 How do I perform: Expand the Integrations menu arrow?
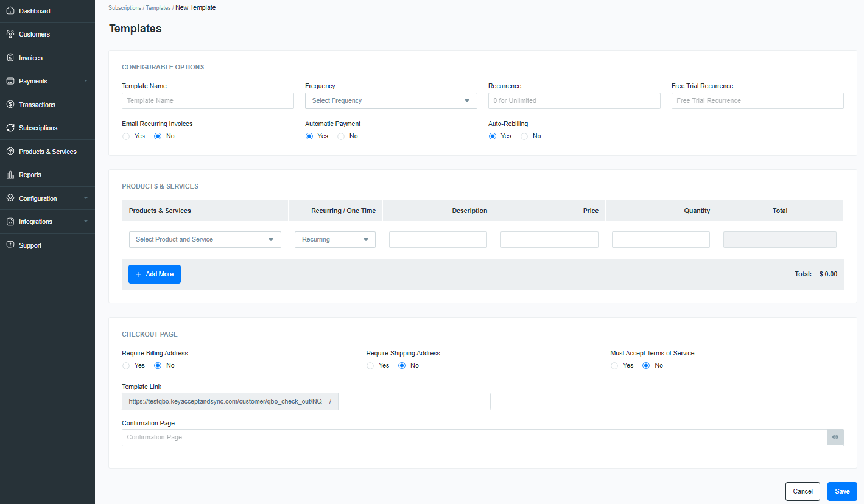86,222
